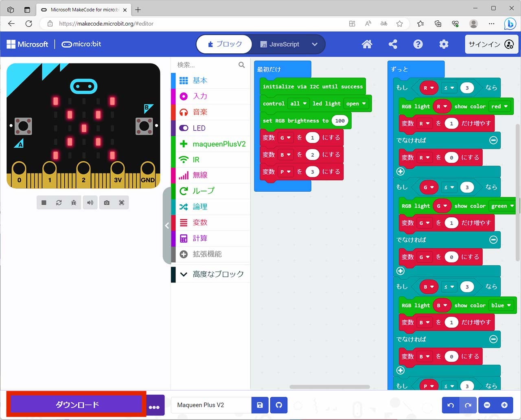The height and width of the screenshot is (420, 521).
Task: Edit RGB brightness value 100
Action: tap(340, 121)
